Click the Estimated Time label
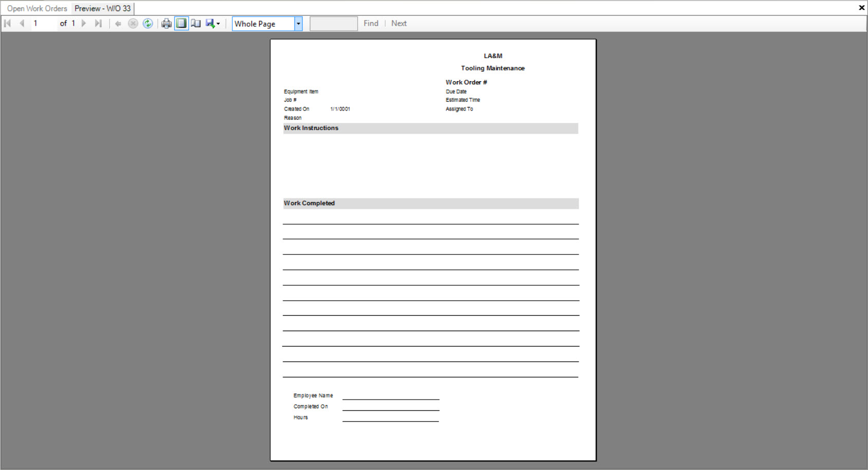The width and height of the screenshot is (868, 470). click(463, 100)
